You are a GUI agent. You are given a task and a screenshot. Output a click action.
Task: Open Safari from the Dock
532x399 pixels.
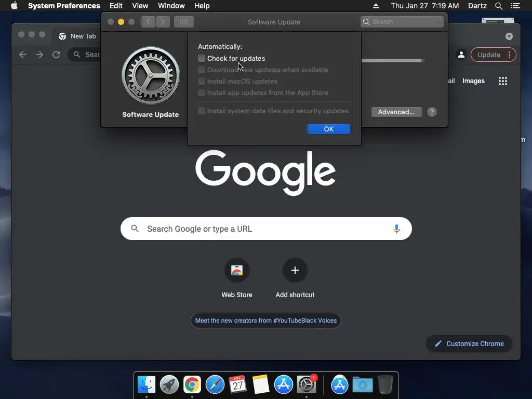pos(215,385)
